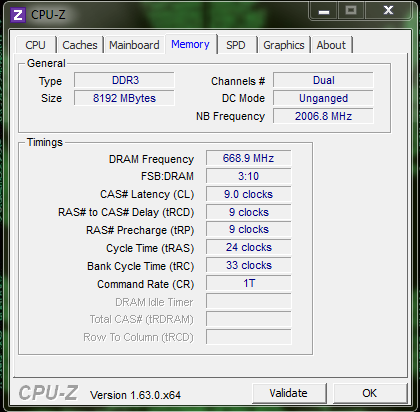Go to the SPD tab
Viewport: 420px width, 412px height.
pyautogui.click(x=236, y=45)
